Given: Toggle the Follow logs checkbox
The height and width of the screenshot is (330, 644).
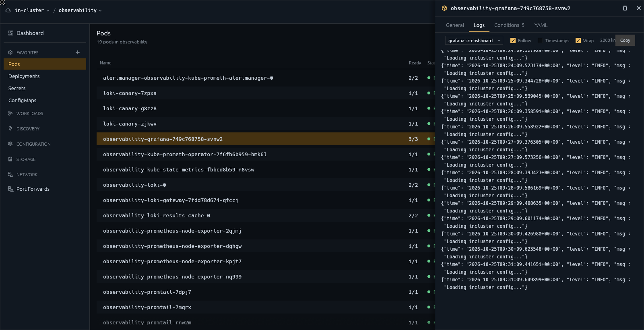Looking at the screenshot, I should [513, 41].
